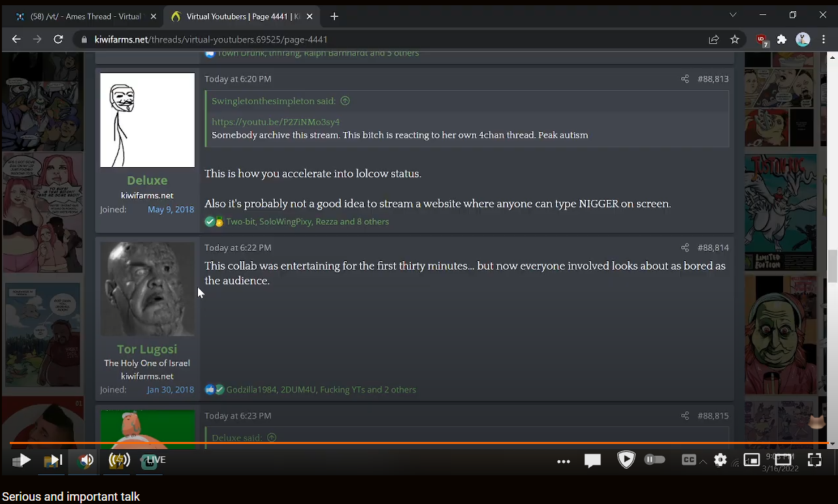View reactions Two-bit, SoloWingPixy, Rezza and others
The image size is (838, 504).
pyautogui.click(x=308, y=222)
